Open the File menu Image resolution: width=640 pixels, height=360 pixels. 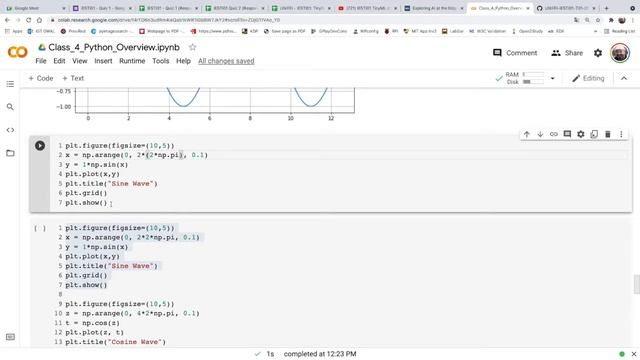click(x=41, y=61)
